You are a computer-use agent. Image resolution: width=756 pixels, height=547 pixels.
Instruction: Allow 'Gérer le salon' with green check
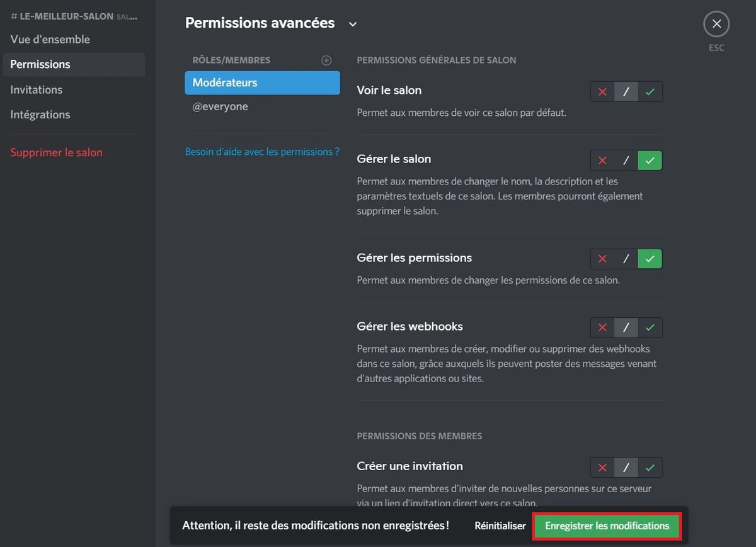tap(650, 161)
